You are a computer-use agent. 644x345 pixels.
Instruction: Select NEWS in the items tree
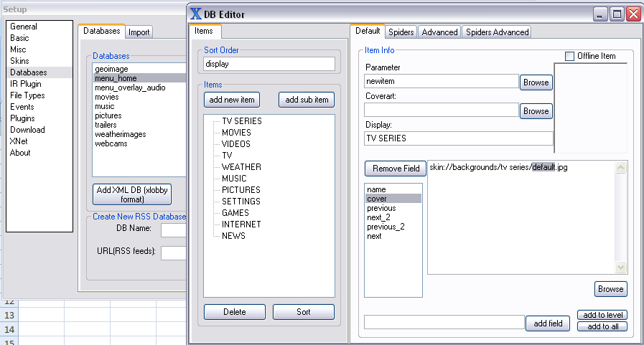point(233,236)
